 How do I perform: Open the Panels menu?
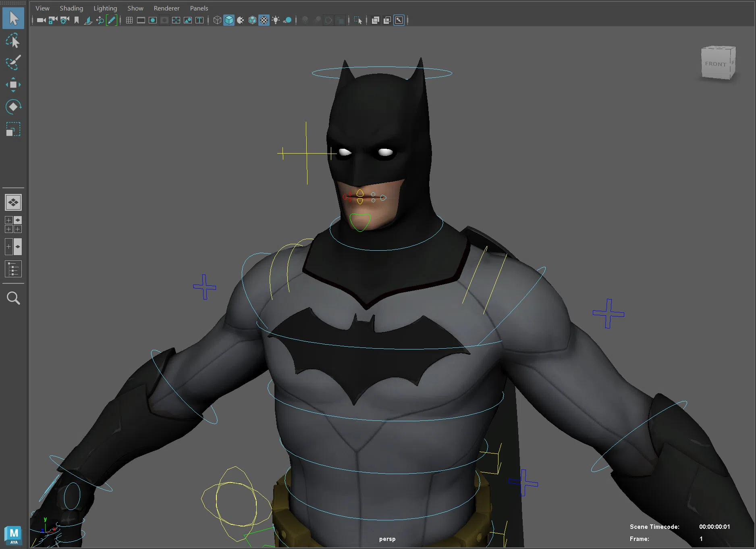pyautogui.click(x=199, y=8)
